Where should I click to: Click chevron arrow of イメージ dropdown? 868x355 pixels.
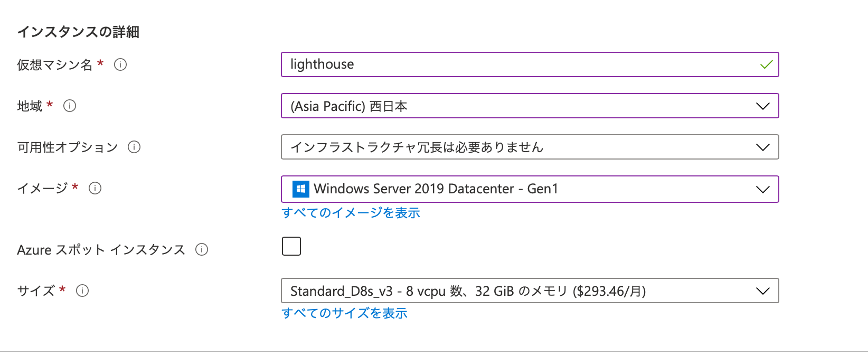pyautogui.click(x=763, y=190)
